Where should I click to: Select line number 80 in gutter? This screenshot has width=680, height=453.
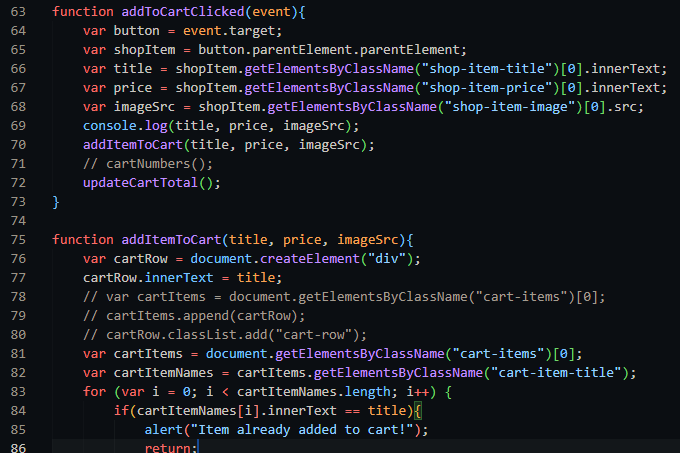(18, 335)
